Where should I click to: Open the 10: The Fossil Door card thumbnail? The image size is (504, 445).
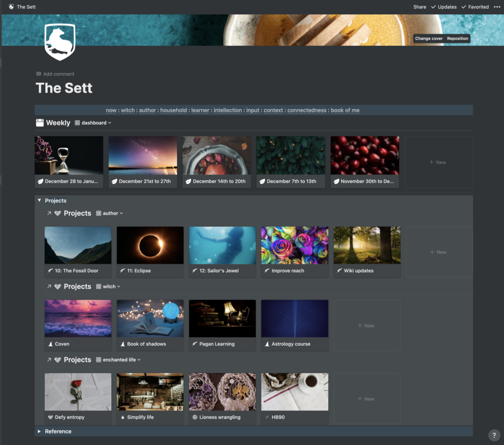point(78,245)
